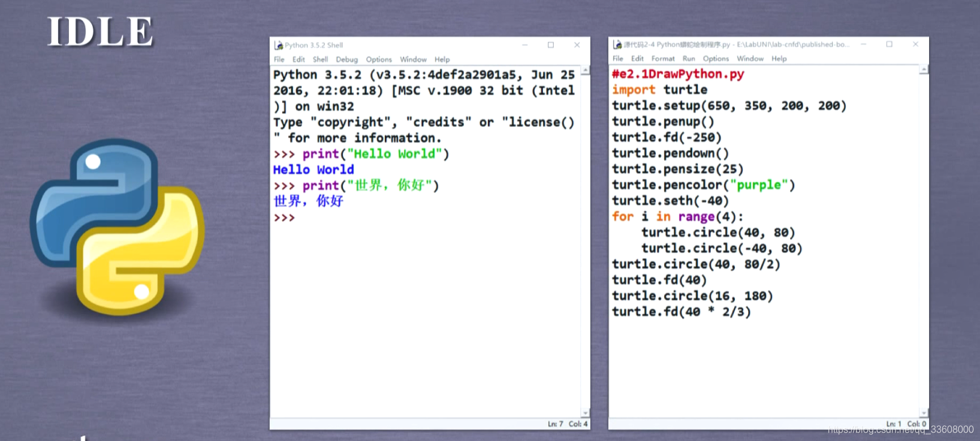The image size is (980, 441).
Task: Open Run menu in the editor window
Action: point(689,59)
